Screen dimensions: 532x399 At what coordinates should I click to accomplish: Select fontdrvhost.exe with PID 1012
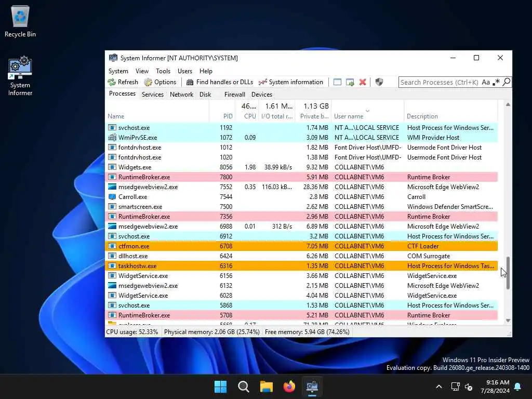[301, 147]
